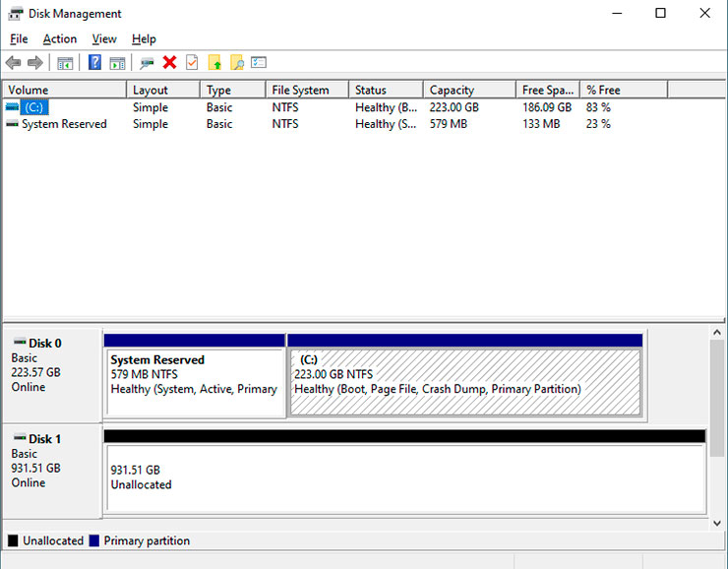Close the Disk Management window
The width and height of the screenshot is (728, 569).
coord(704,14)
